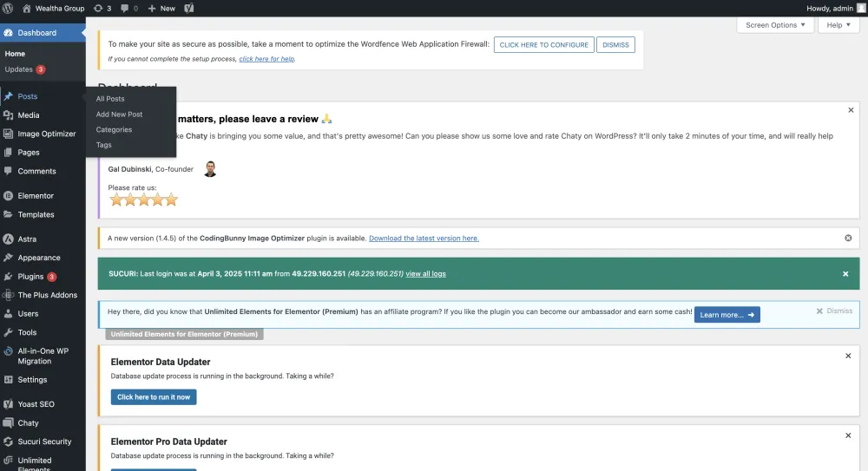868x471 pixels.
Task: Click the Astra logo icon
Action: [9, 239]
